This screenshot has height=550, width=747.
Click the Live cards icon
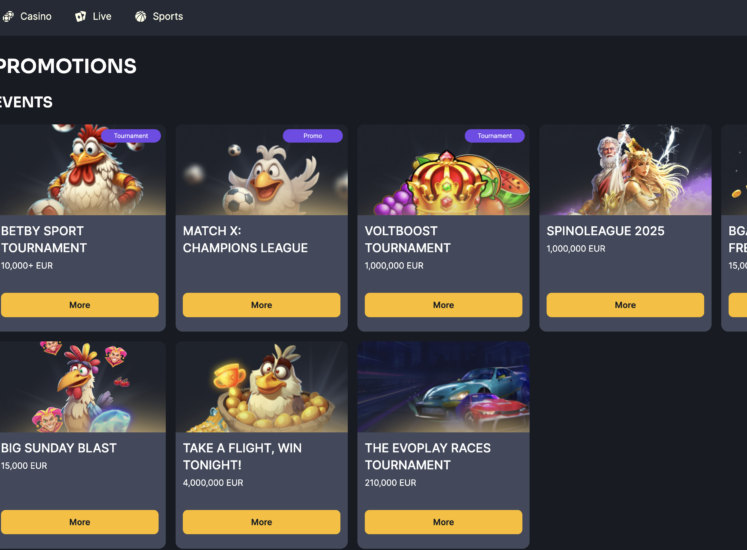tap(81, 17)
